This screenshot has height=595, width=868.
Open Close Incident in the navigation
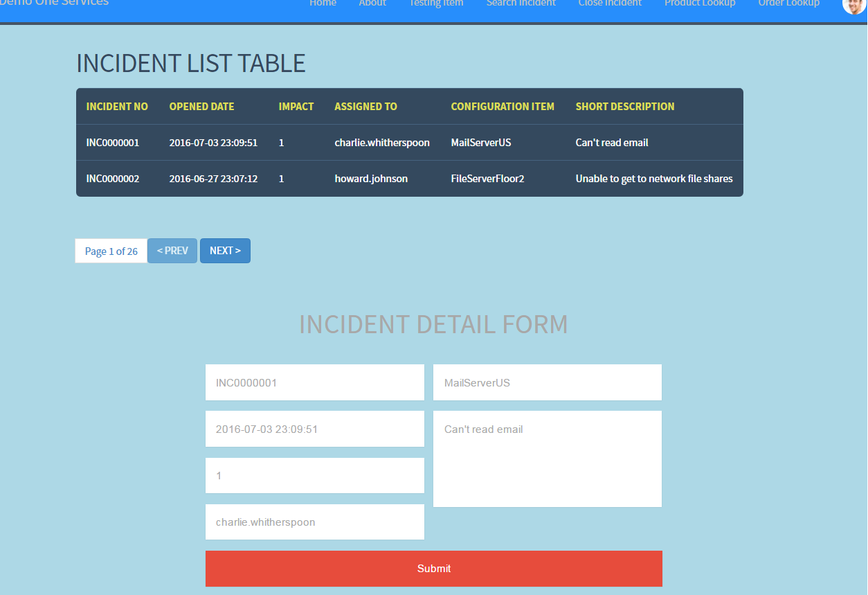click(x=610, y=4)
